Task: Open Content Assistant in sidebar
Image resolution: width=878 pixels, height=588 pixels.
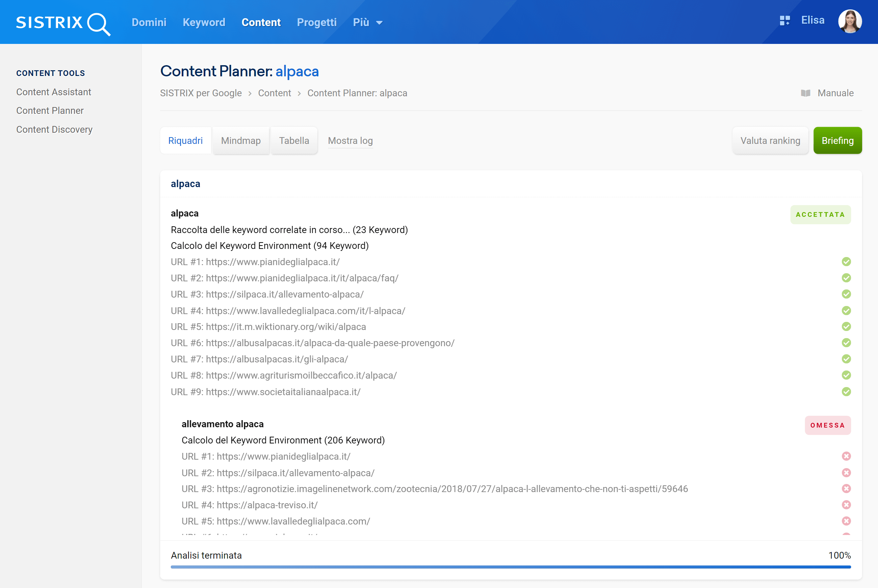Action: click(54, 92)
